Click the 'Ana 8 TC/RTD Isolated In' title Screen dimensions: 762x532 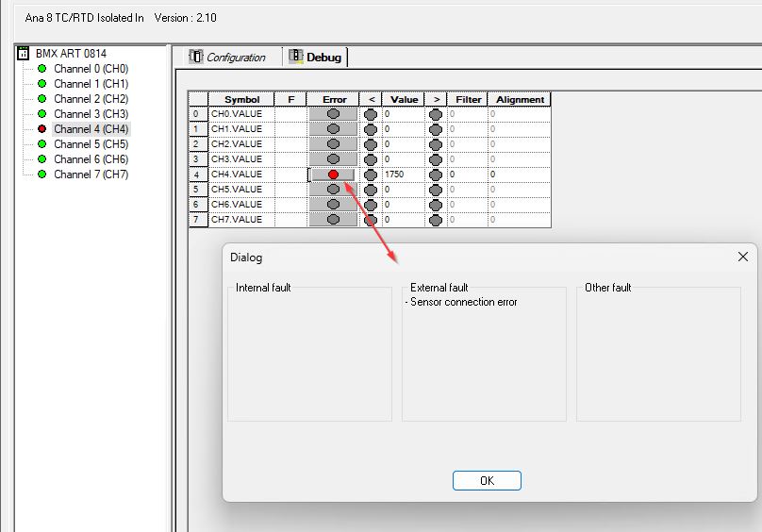pos(84,18)
